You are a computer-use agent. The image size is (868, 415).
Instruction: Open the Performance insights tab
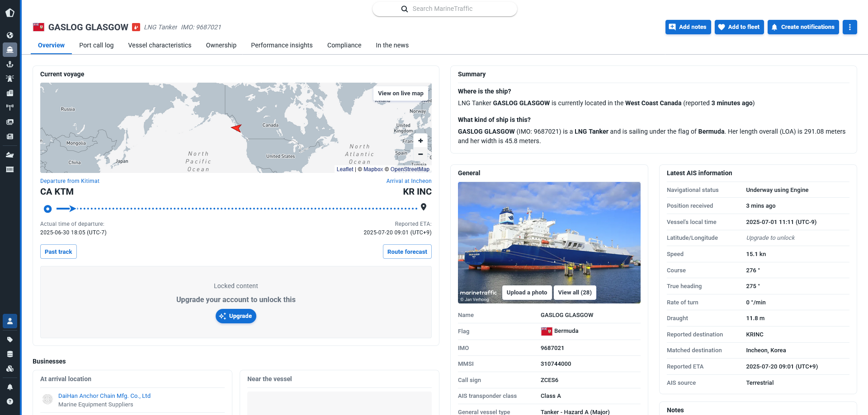282,45
